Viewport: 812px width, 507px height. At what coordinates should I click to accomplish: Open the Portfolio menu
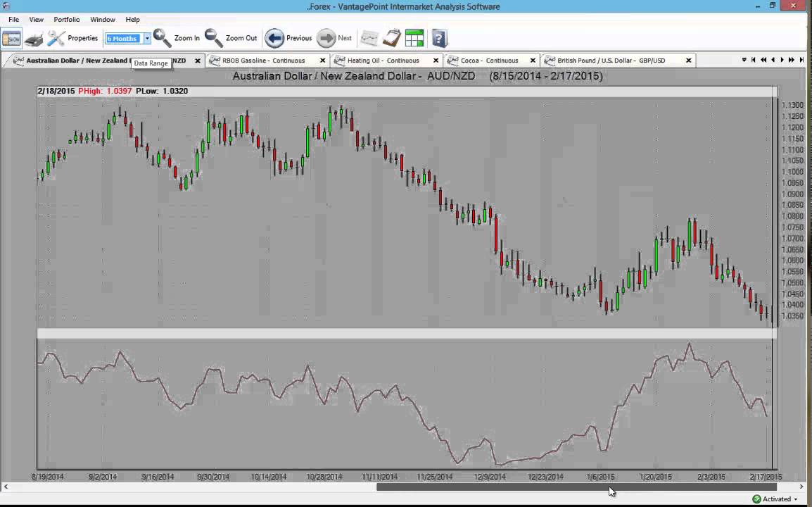tap(67, 19)
